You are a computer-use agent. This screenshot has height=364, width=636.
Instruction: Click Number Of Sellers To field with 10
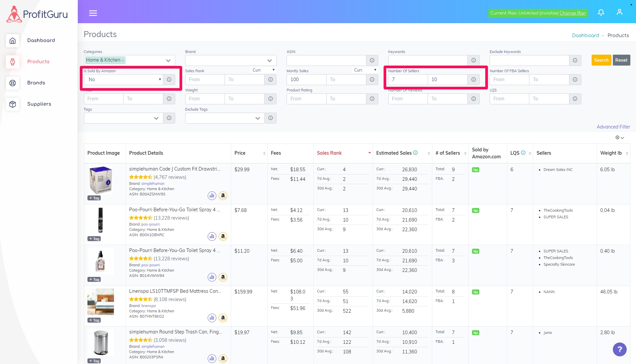pos(448,79)
